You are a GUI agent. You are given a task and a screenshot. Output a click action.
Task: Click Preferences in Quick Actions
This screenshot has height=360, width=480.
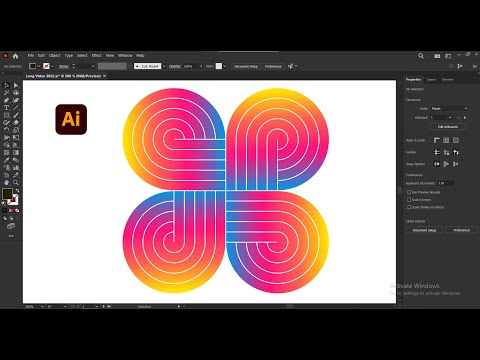[461, 230]
